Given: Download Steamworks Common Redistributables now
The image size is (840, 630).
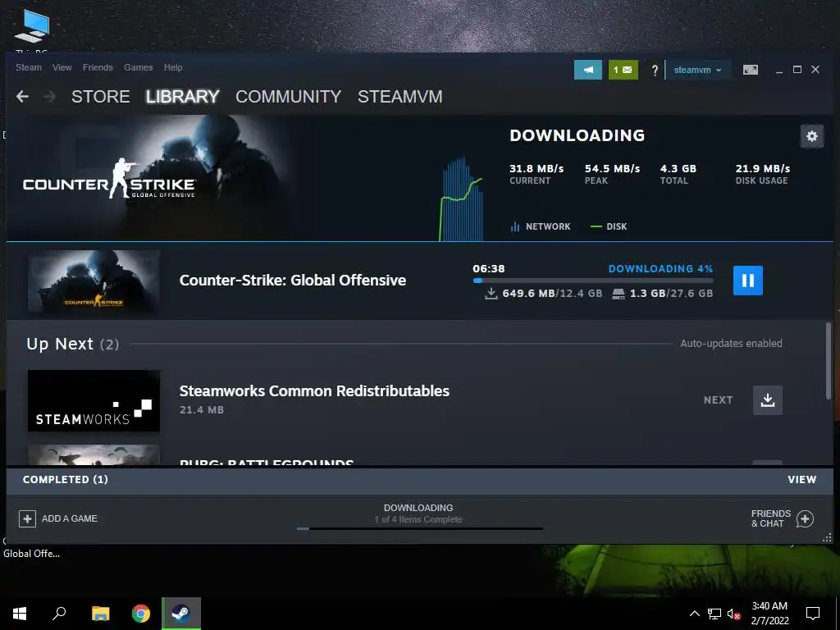Looking at the screenshot, I should [768, 400].
